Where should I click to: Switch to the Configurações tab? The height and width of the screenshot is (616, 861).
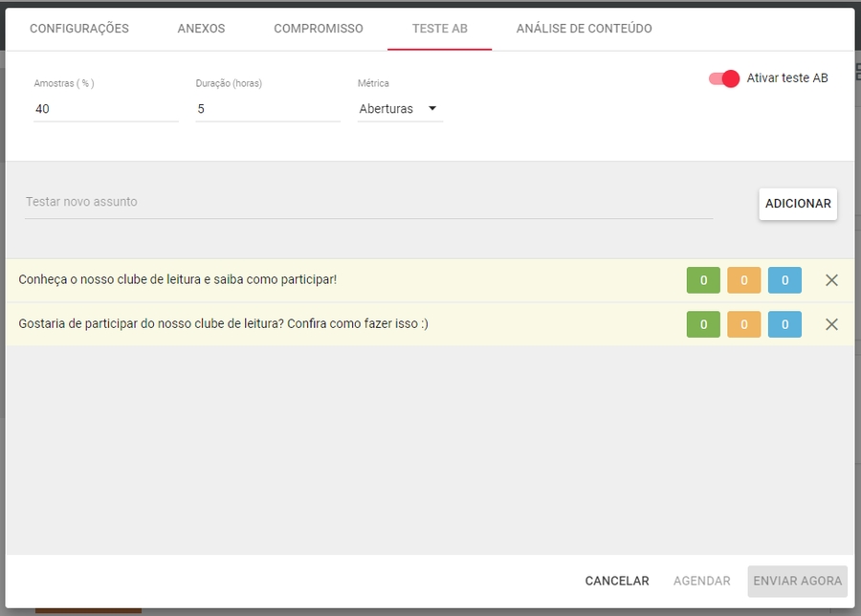pos(79,29)
